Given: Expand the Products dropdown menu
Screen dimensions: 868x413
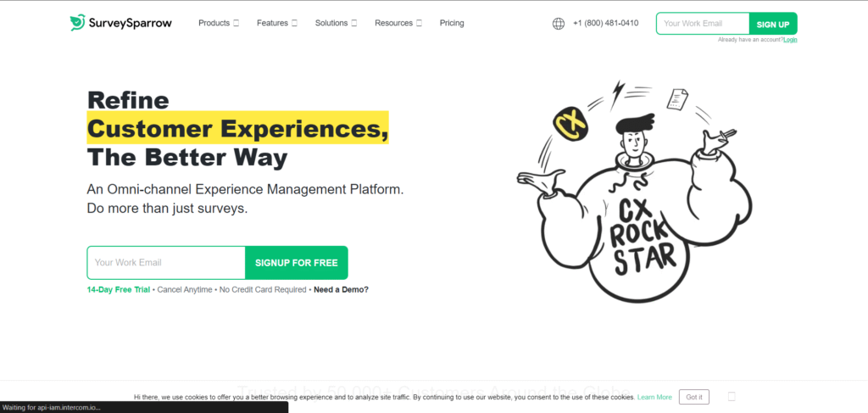Looking at the screenshot, I should tap(218, 23).
